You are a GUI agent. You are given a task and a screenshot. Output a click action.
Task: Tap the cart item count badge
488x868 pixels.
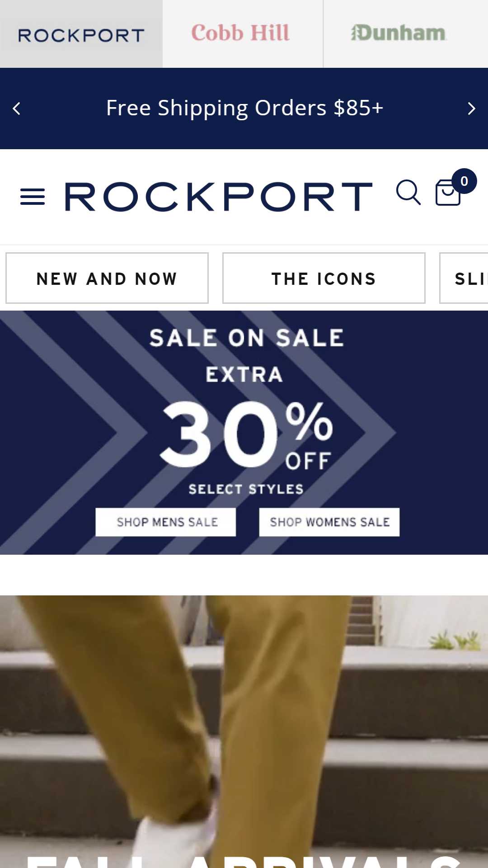tap(464, 181)
